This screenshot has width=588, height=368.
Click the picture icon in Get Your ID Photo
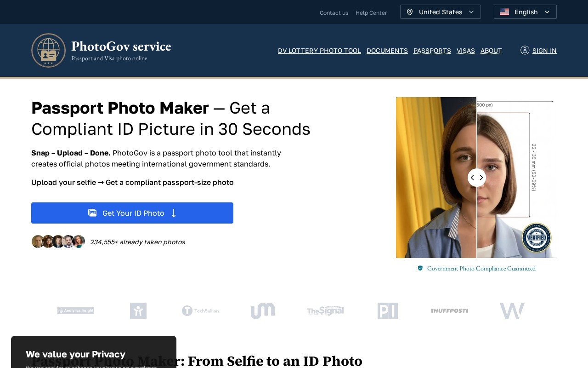point(92,213)
